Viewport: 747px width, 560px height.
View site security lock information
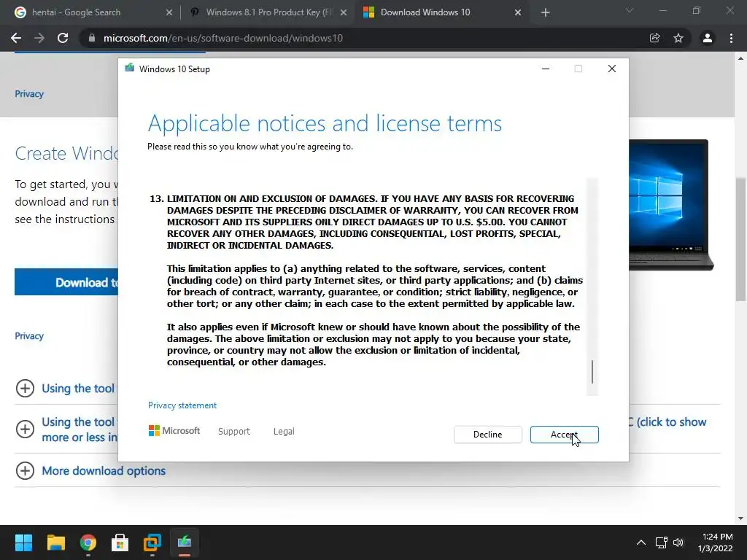click(92, 38)
